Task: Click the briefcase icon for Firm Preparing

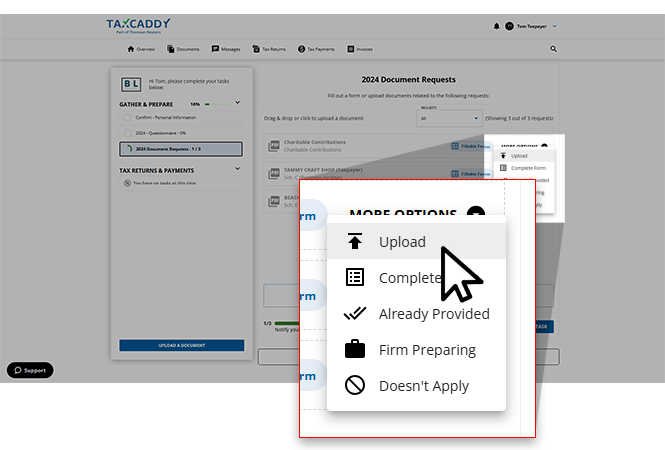Action: click(x=355, y=349)
